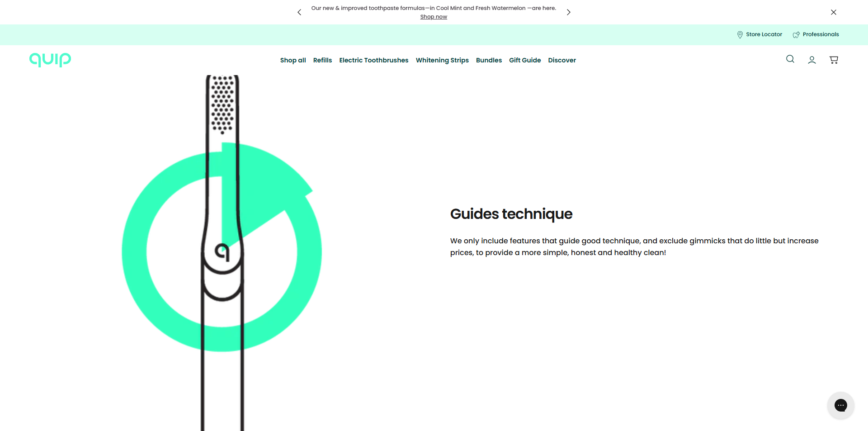Open the shopping cart icon
This screenshot has height=431, width=868.
pos(834,60)
